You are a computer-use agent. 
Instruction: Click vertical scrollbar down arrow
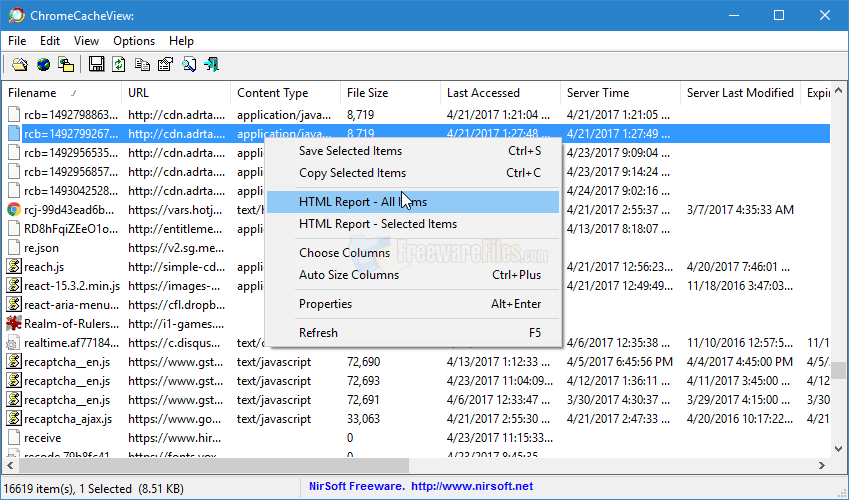point(839,449)
